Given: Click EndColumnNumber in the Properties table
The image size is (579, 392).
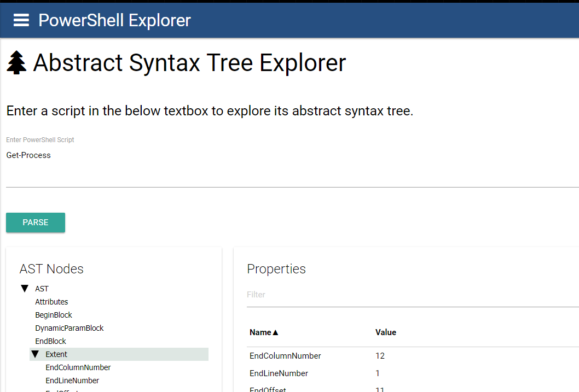Looking at the screenshot, I should [285, 356].
